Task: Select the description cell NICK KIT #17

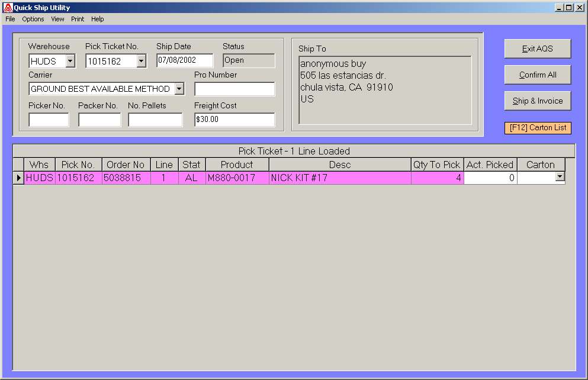Action: 340,178
